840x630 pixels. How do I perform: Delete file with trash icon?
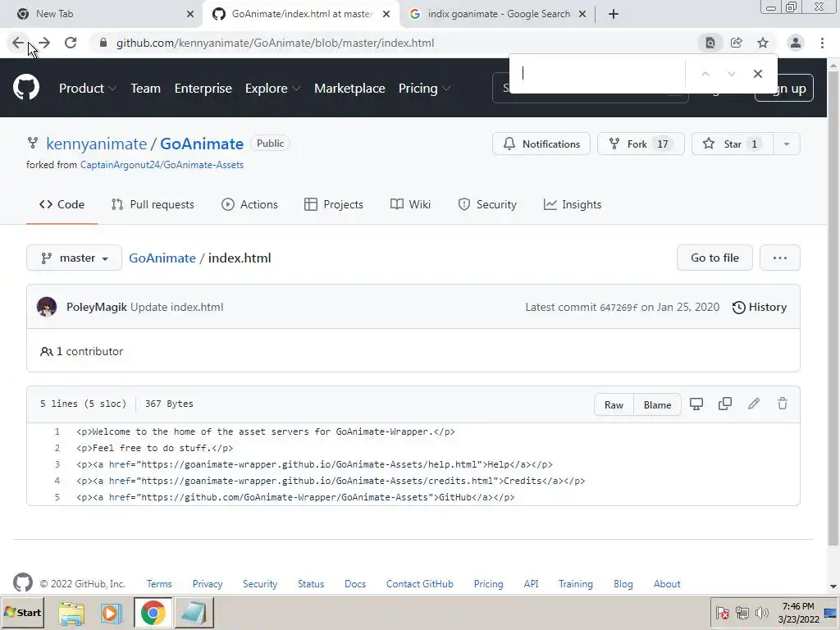point(783,404)
